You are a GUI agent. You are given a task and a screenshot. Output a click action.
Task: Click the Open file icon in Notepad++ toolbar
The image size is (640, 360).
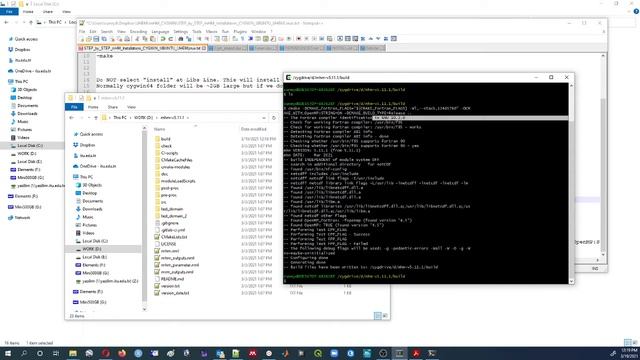click(x=89, y=39)
